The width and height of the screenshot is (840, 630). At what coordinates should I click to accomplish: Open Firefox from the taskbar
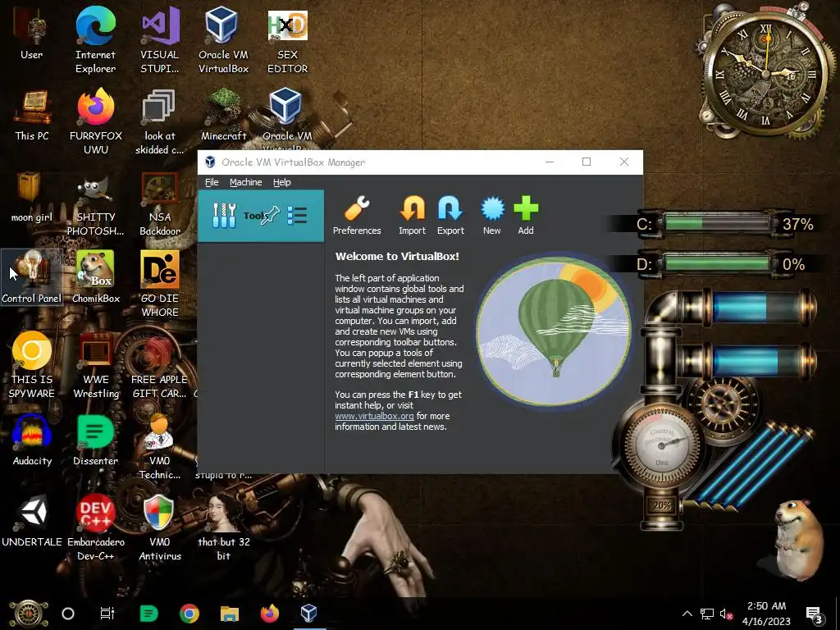coord(269,614)
